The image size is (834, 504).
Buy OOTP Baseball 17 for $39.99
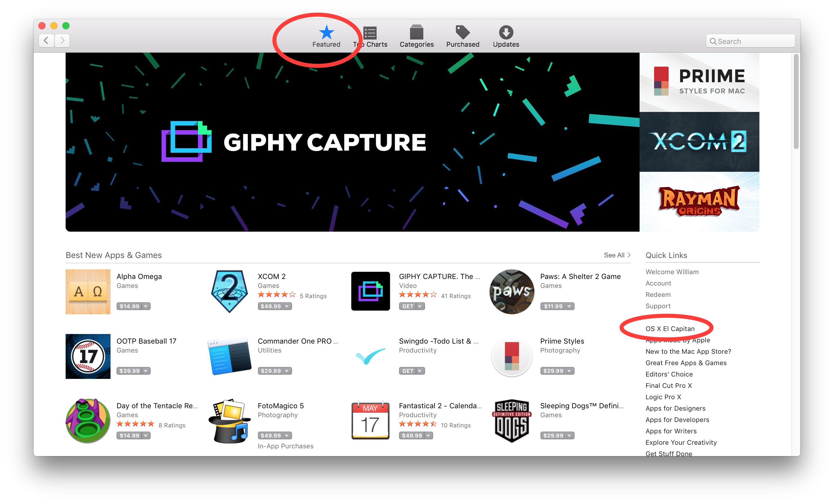(129, 371)
